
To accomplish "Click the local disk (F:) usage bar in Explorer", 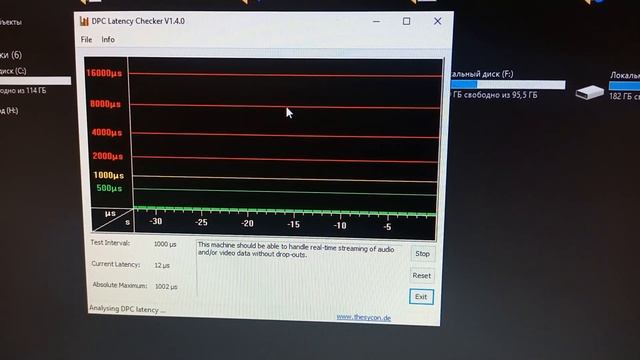I will 508,84.
